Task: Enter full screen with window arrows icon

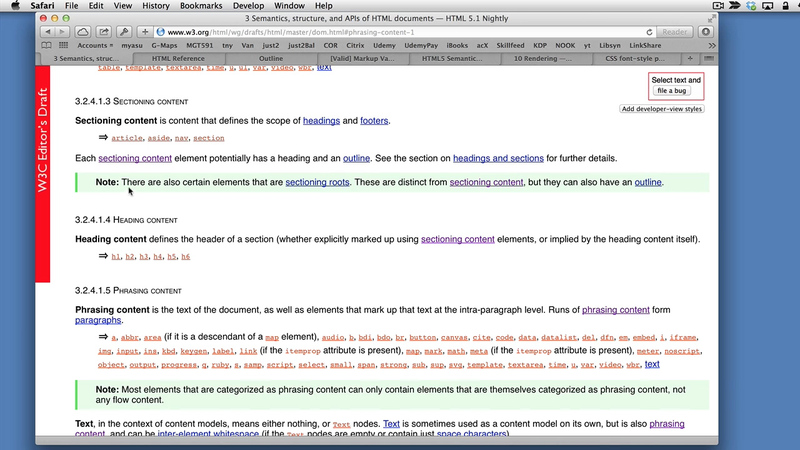Action: click(711, 18)
